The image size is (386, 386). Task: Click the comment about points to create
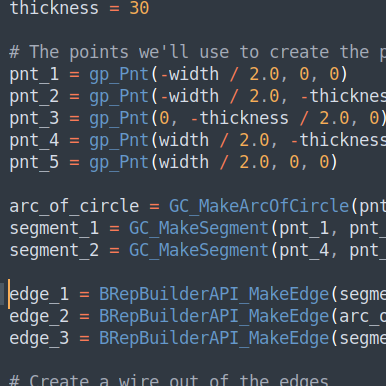(x=198, y=52)
